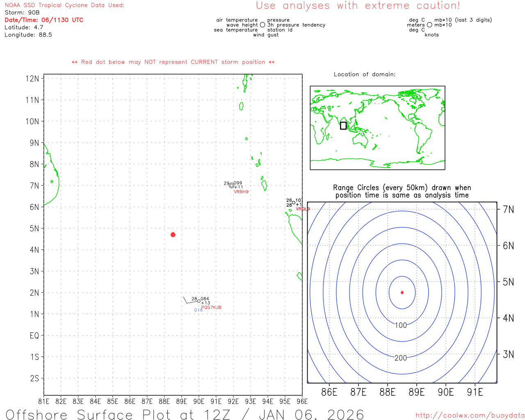Click the red storm position dot on main map
The image size is (525, 420).
[173, 235]
